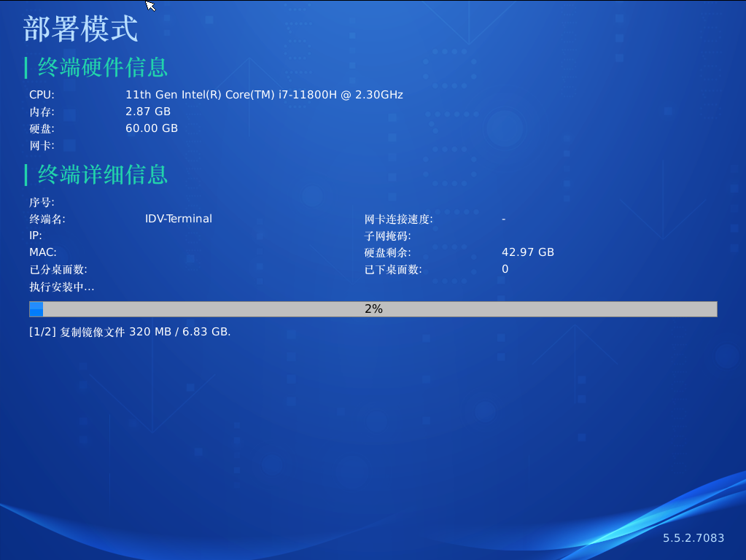Click the MAC label
The height and width of the screenshot is (560, 746).
42,252
